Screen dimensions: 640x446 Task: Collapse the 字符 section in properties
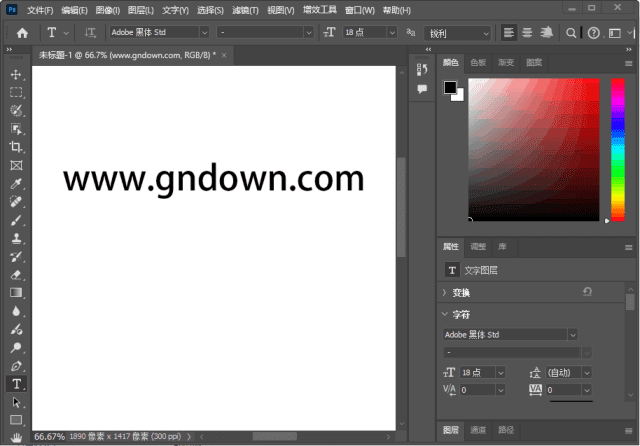point(445,314)
